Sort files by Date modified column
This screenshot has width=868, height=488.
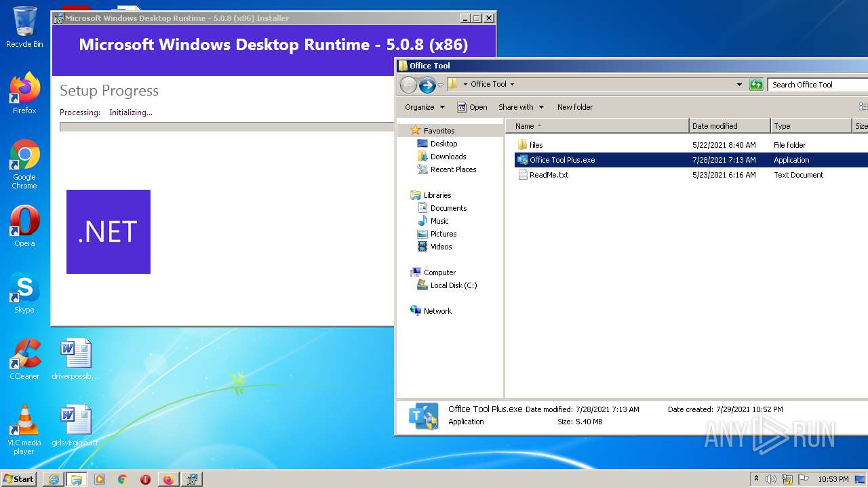[x=730, y=126]
